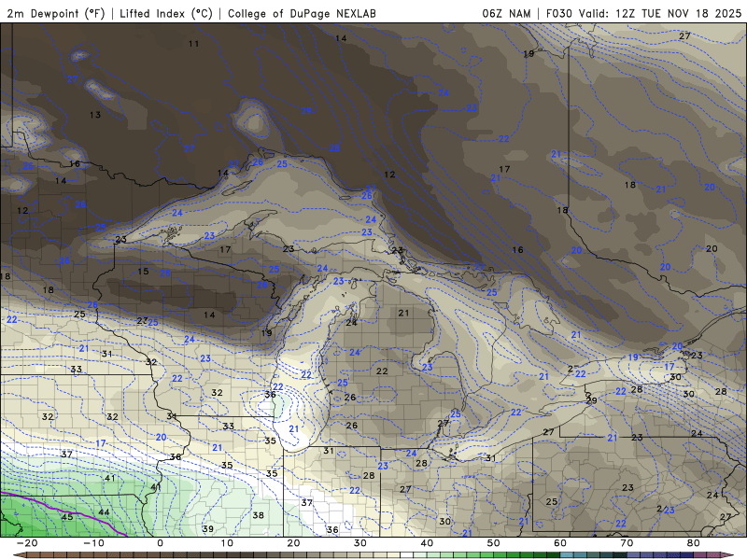Click the "F030" forecast hour text
Screen dimensions: 747x560
[558, 13]
